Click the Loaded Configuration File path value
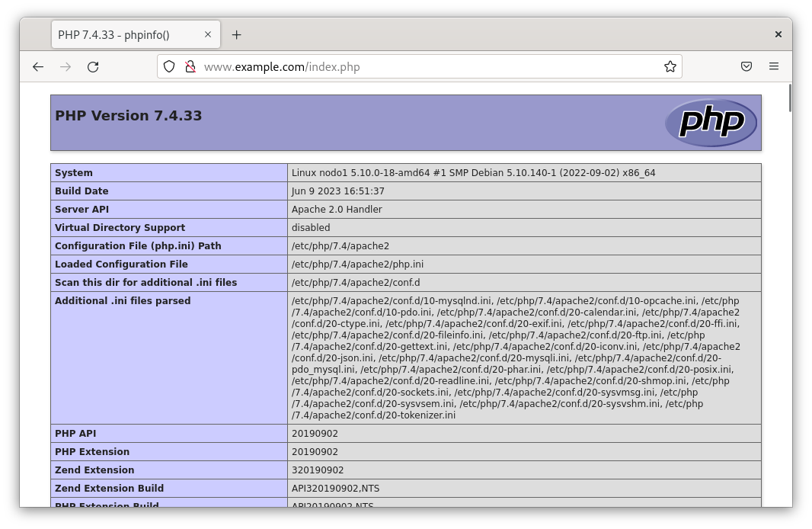Viewport: 812px width, 529px height. (357, 264)
